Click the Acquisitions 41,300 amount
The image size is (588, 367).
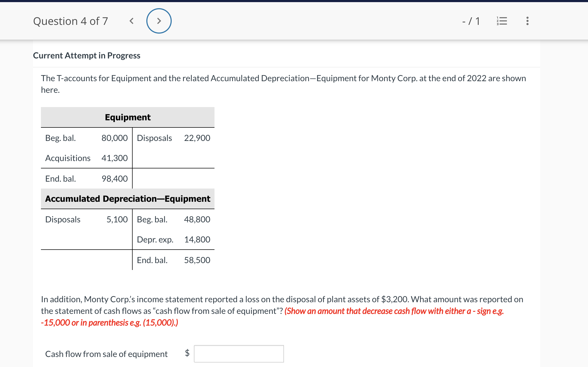pos(114,158)
